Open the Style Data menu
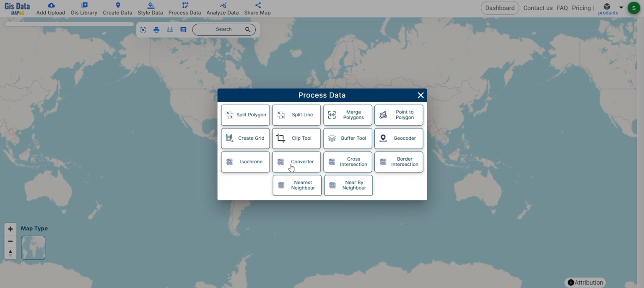This screenshot has height=288, width=644. click(150, 8)
